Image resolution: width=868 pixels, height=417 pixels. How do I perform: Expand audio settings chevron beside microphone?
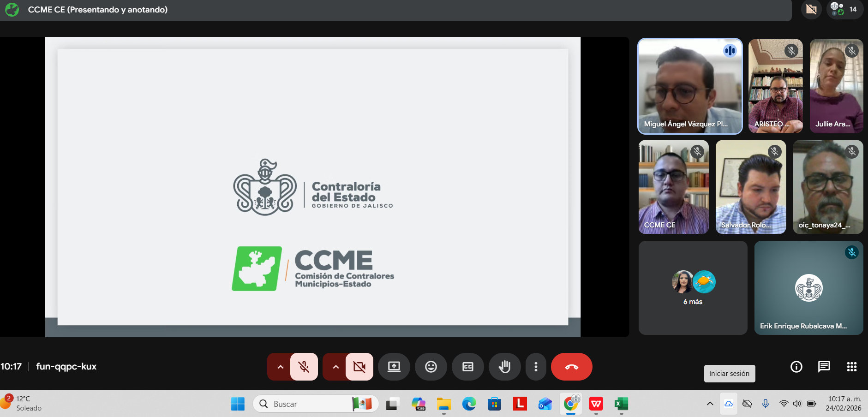pyautogui.click(x=280, y=367)
